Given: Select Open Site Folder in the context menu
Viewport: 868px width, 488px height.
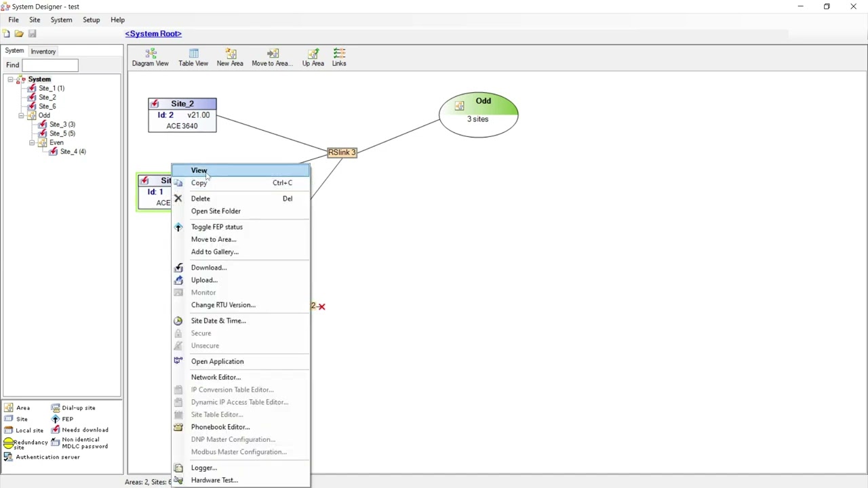Looking at the screenshot, I should [x=241, y=211].
